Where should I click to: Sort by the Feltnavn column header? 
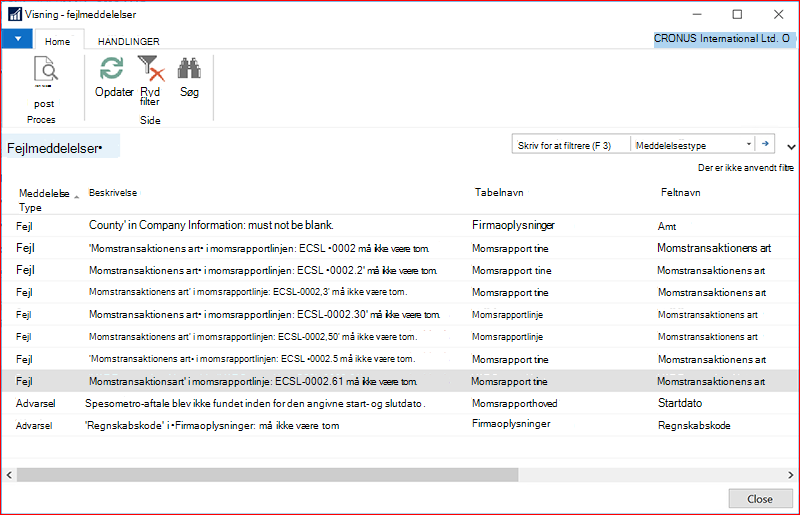(x=681, y=192)
